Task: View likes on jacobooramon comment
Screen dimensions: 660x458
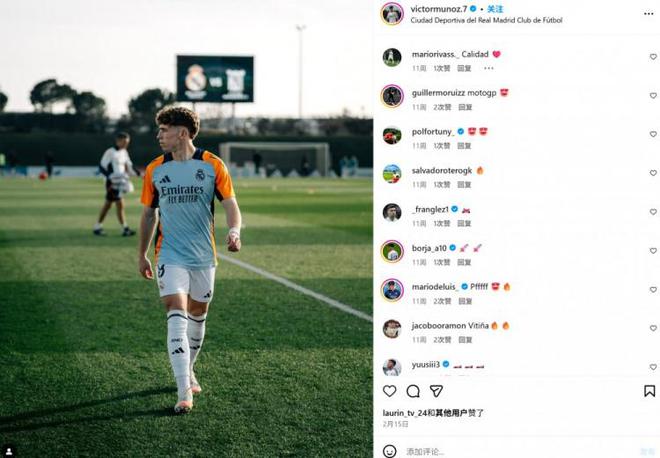Action: (x=441, y=340)
